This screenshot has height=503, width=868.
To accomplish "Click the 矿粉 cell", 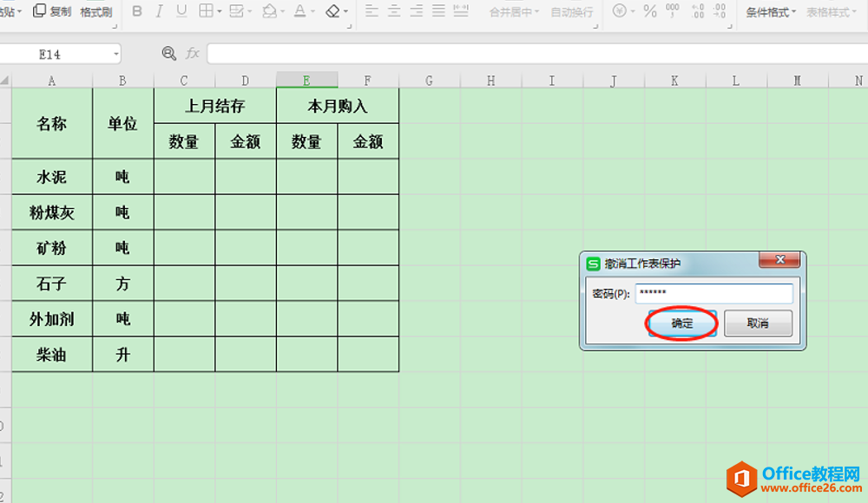I will (x=52, y=247).
